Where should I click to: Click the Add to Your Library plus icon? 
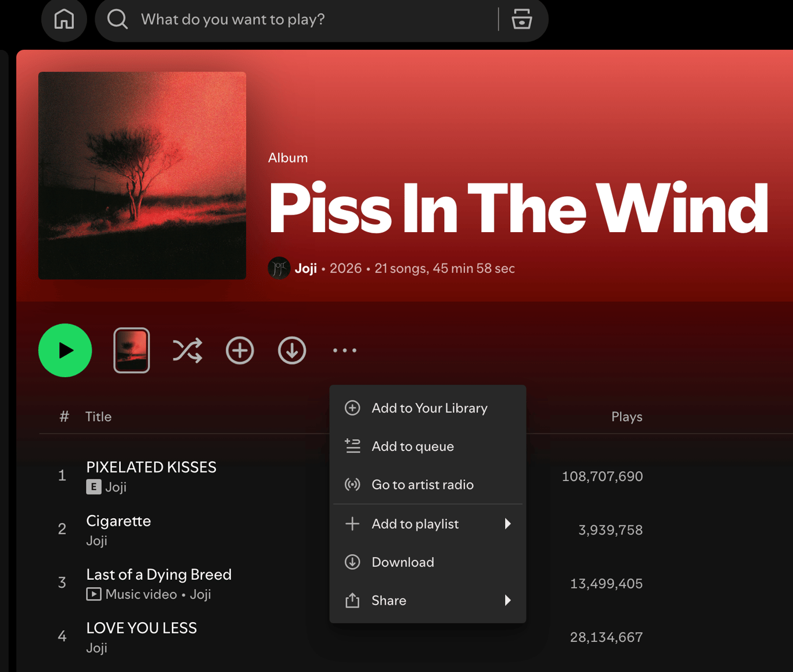[352, 408]
